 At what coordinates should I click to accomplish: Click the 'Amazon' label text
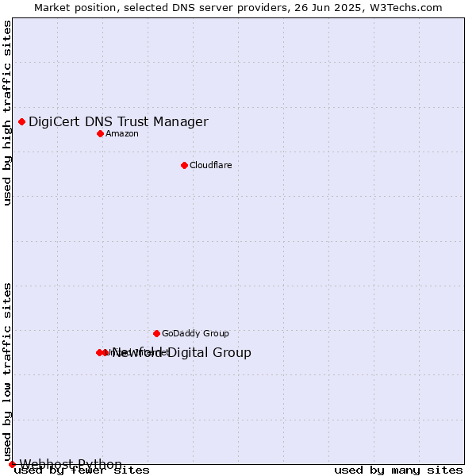pos(122,133)
